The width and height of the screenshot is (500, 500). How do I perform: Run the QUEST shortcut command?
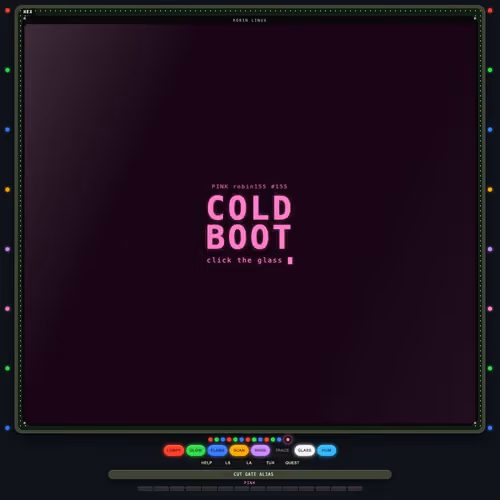pos(292,463)
